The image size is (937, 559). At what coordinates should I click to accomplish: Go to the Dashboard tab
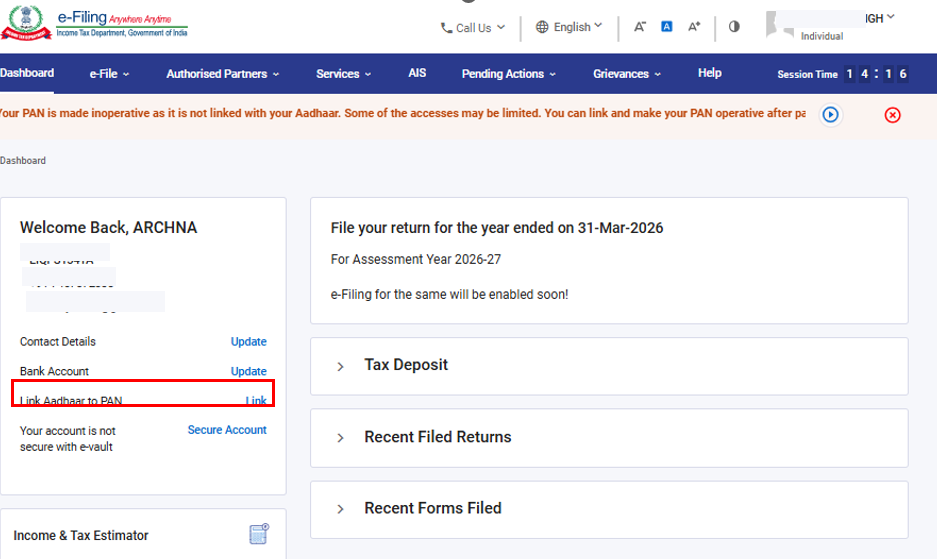click(x=27, y=73)
